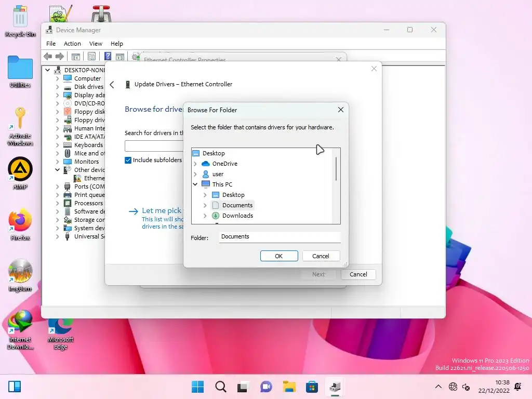
Task: Click the network globe tray icon
Action: 453,387
